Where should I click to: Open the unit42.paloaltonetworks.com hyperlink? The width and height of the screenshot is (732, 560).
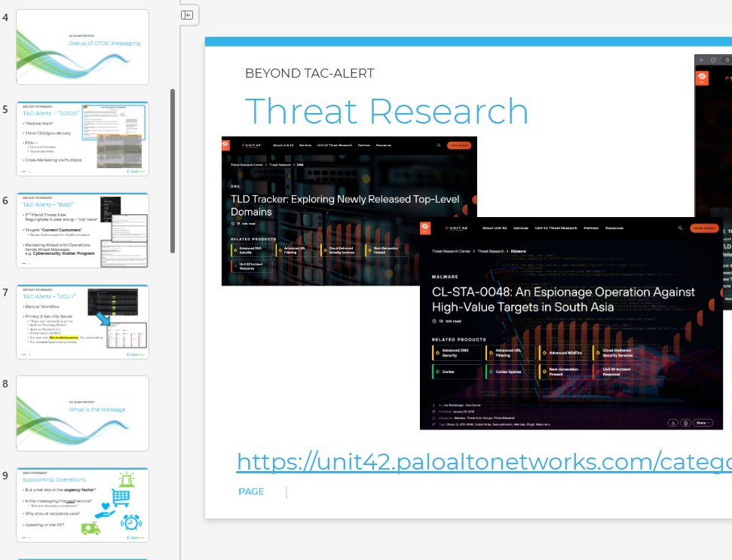point(482,461)
